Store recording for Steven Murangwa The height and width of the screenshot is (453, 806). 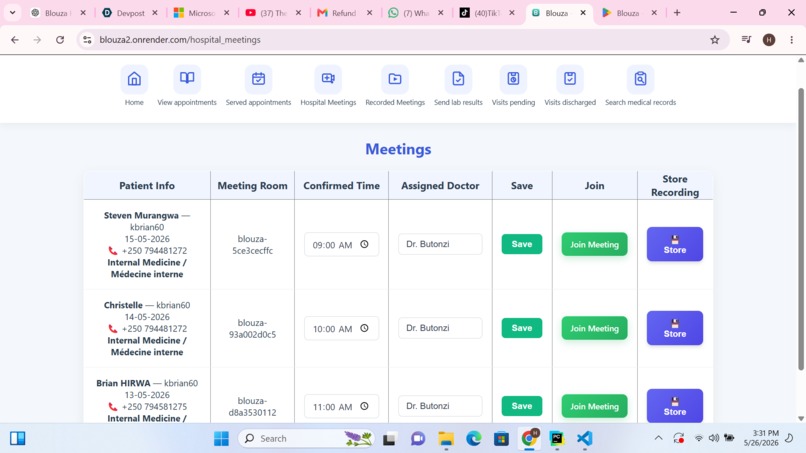(675, 244)
